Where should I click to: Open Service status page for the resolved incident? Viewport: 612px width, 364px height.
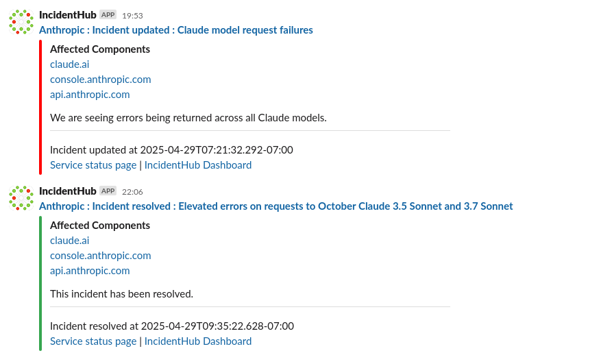point(93,341)
